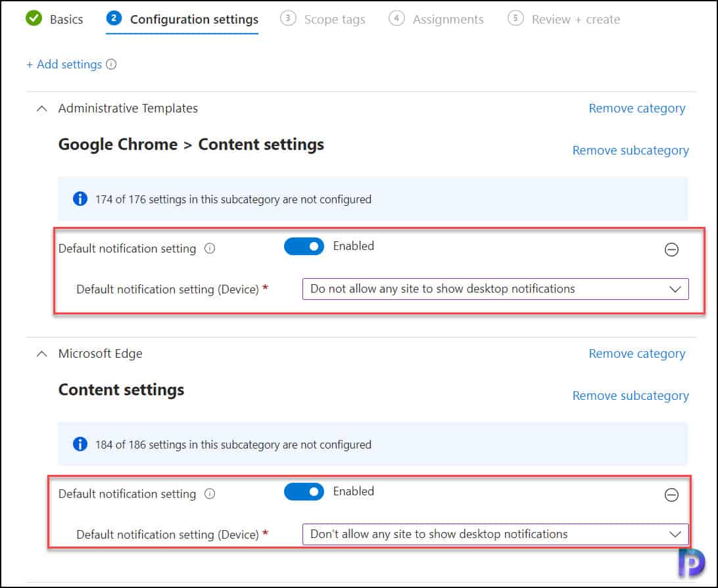Click the info icon next to Chrome Default notification setting
The width and height of the screenshot is (718, 588).
(x=210, y=248)
